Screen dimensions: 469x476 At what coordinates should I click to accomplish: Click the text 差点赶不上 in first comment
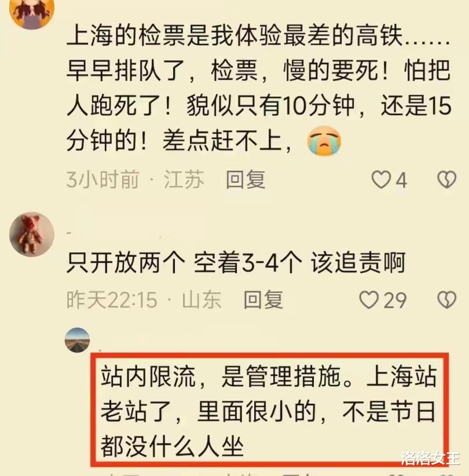[222, 141]
